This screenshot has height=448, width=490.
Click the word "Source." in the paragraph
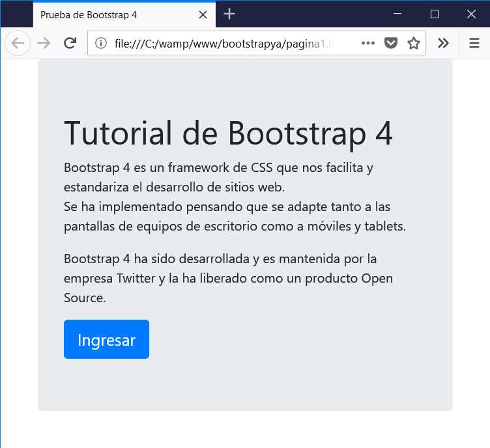click(x=85, y=298)
